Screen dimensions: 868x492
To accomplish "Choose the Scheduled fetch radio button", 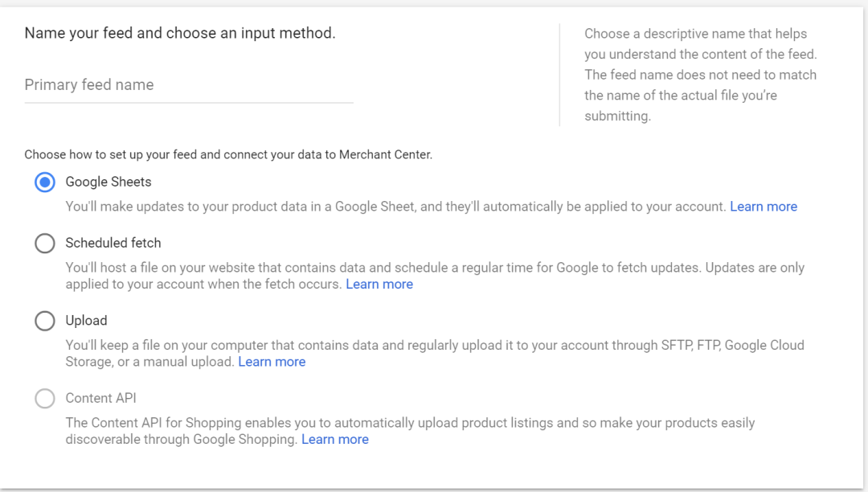I will (45, 243).
